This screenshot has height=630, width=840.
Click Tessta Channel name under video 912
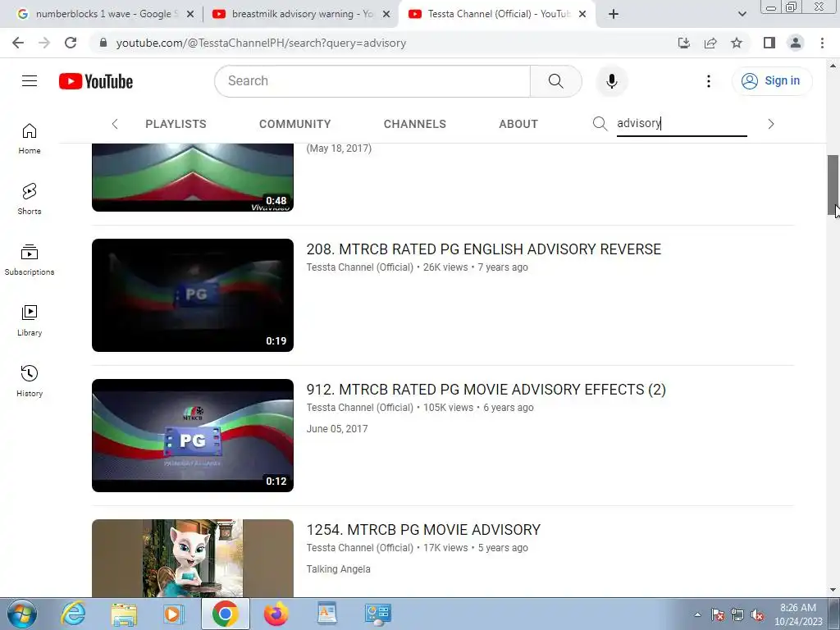360,408
